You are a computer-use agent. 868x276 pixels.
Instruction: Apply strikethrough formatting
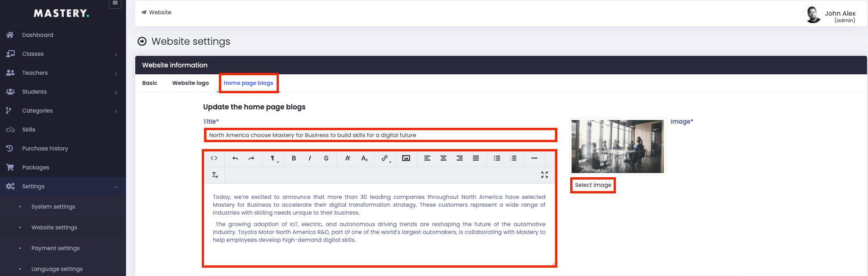(326, 158)
